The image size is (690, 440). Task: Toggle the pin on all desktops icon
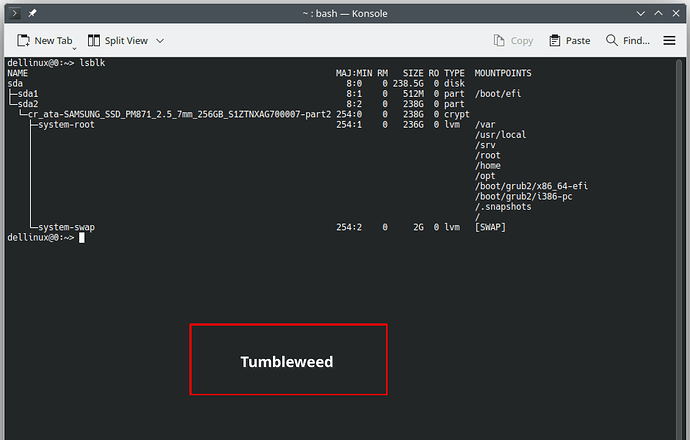coord(32,13)
